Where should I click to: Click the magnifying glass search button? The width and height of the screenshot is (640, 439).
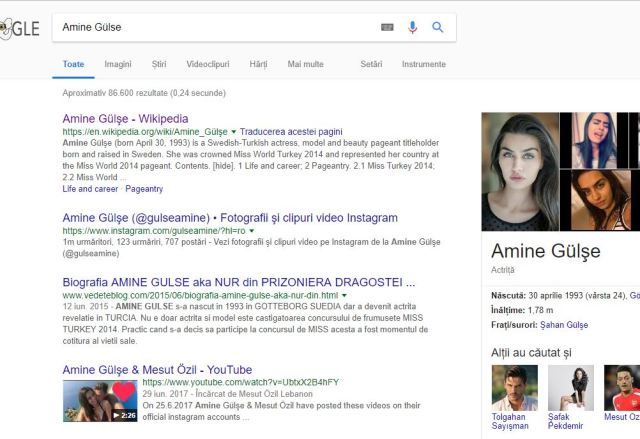point(438,27)
